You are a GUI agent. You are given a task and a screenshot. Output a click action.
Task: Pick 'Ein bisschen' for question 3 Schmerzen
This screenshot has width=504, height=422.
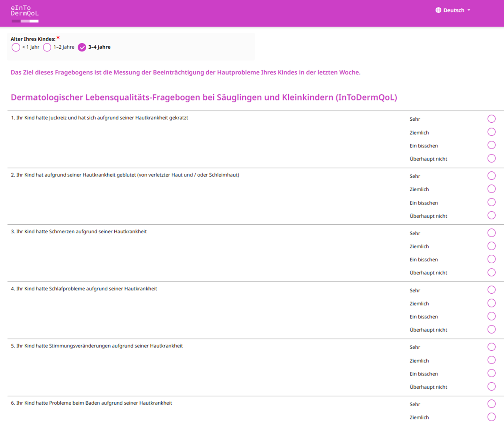coord(492,259)
